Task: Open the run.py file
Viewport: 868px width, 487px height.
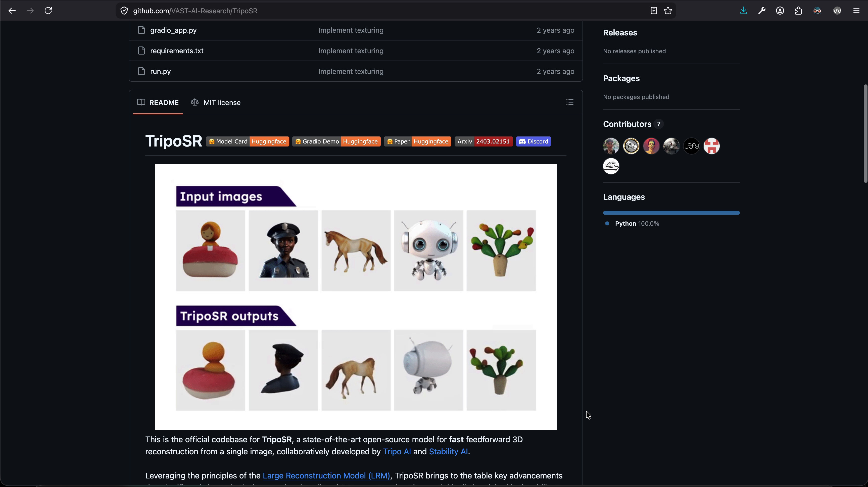Action: [x=160, y=71]
